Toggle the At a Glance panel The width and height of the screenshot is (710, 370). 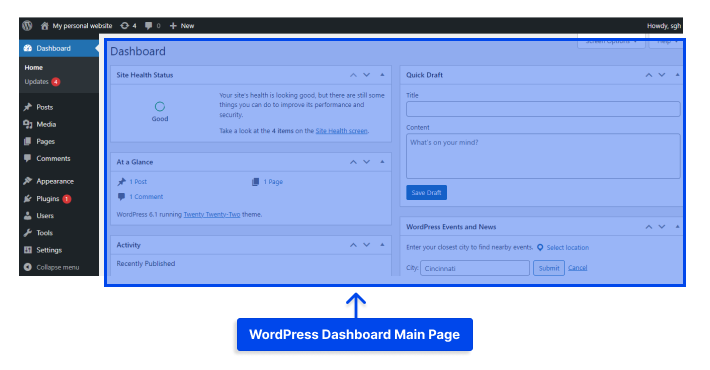point(382,162)
